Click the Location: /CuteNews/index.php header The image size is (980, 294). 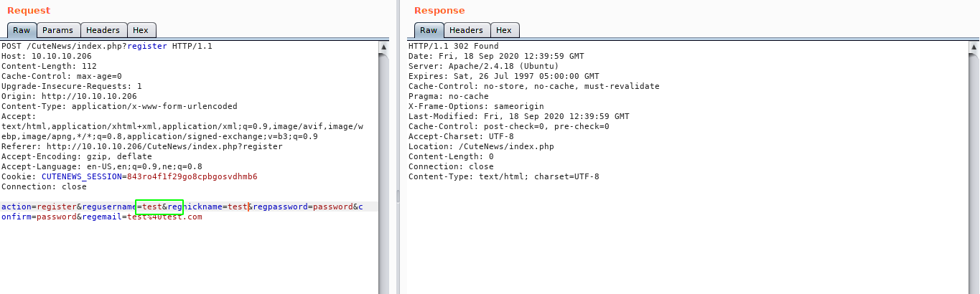coord(481,146)
